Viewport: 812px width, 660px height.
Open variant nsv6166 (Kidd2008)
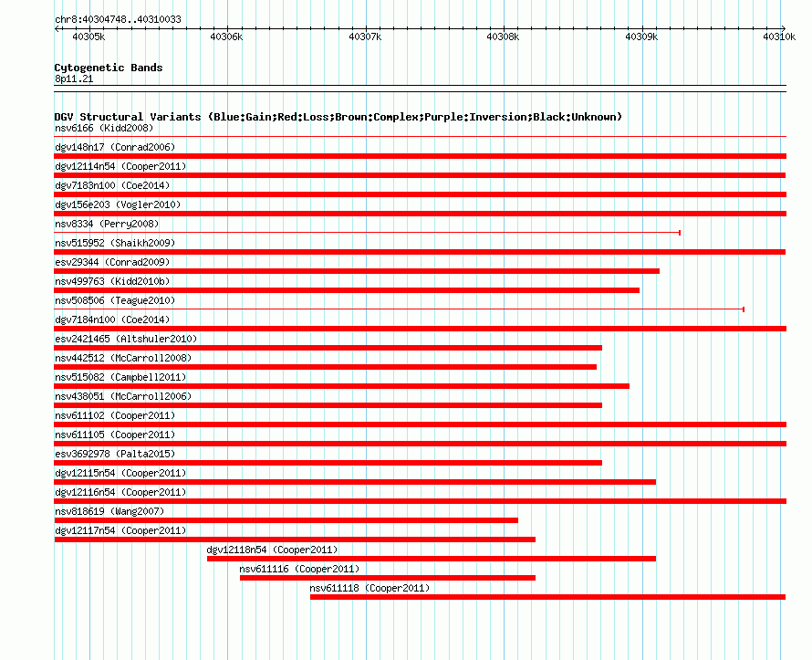tap(104, 128)
